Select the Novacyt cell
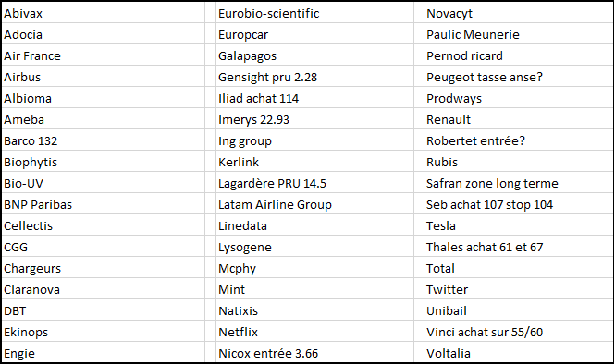The height and width of the screenshot is (364, 615). 519,13
